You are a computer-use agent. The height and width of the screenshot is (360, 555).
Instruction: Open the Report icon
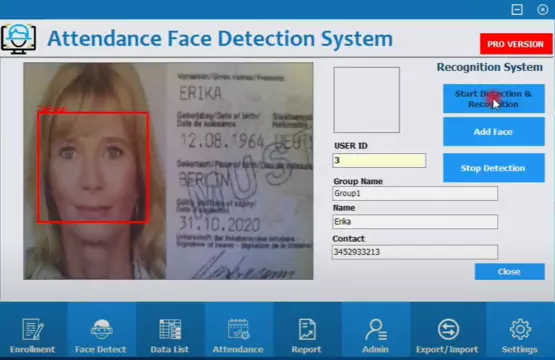click(307, 329)
